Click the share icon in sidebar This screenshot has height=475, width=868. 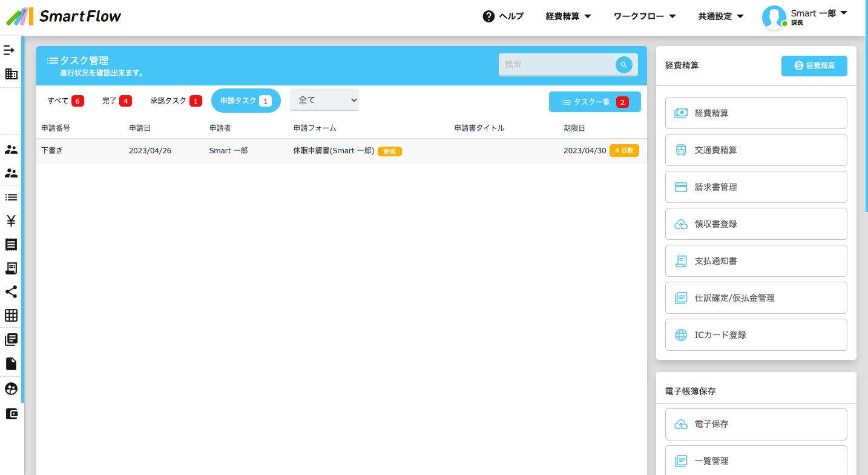[11, 291]
